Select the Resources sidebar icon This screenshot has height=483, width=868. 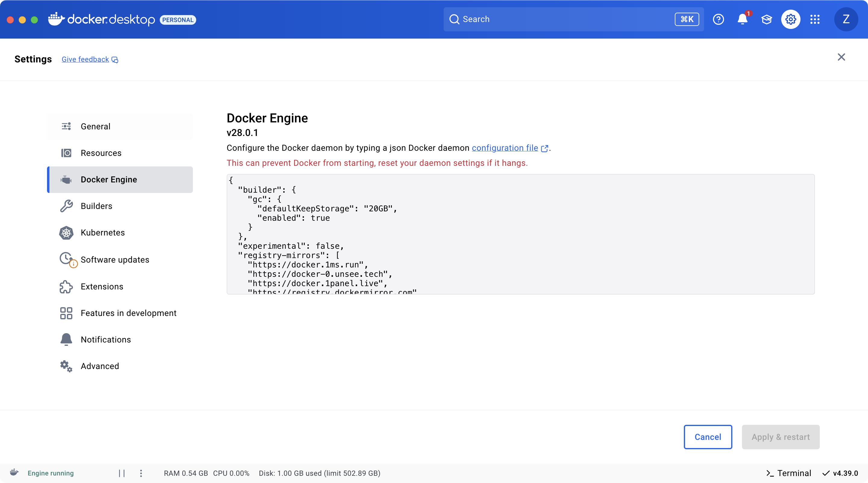(66, 153)
